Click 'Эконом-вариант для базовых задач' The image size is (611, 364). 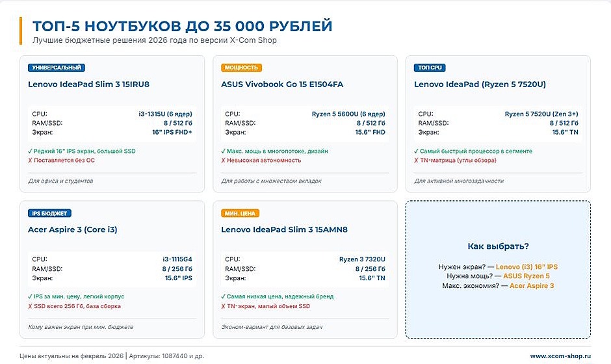tap(272, 326)
